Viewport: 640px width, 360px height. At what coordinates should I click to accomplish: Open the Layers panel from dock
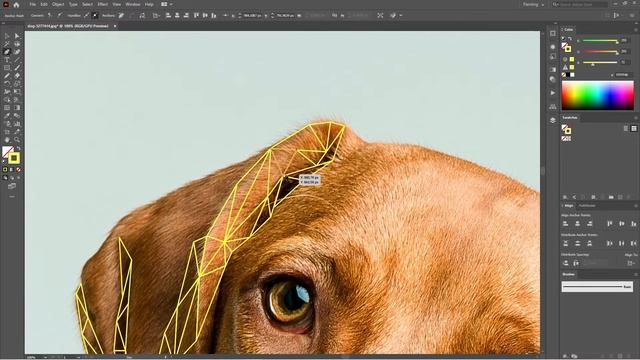[553, 120]
